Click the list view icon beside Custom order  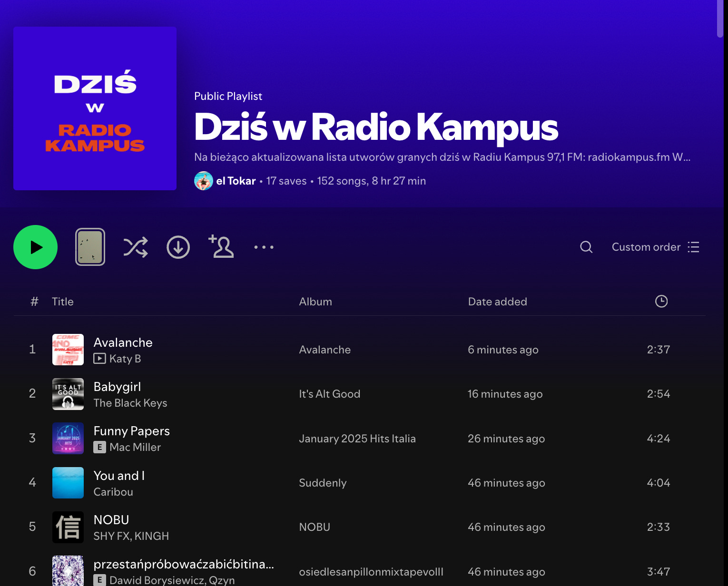coord(693,247)
